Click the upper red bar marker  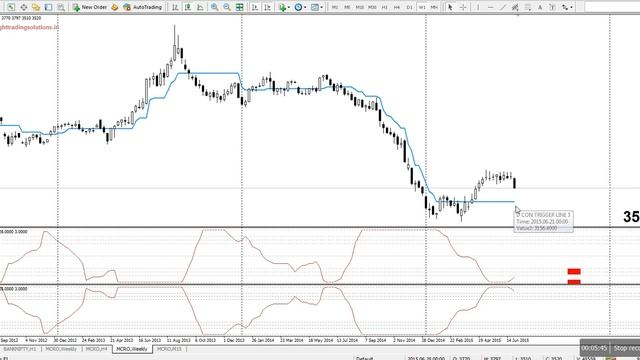point(574,271)
